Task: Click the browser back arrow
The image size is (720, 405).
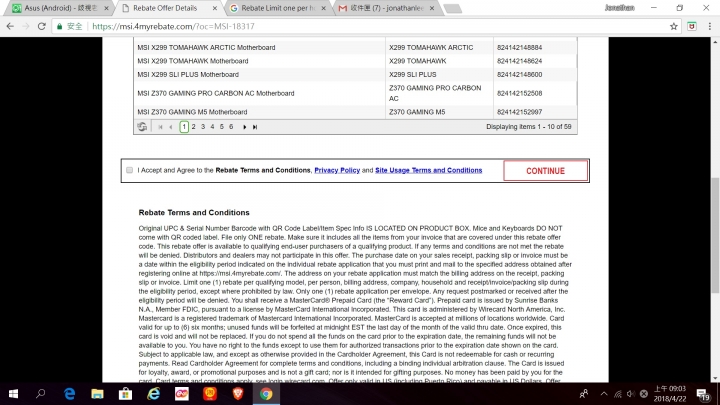Action: point(10,26)
